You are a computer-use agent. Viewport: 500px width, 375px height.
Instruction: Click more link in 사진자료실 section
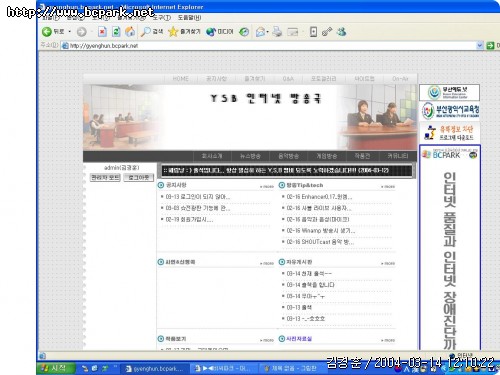click(x=388, y=340)
